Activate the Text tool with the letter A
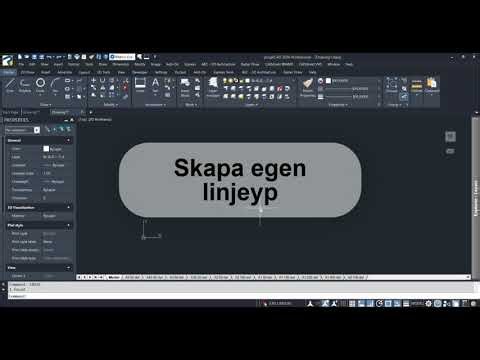Image resolution: width=480 pixels, height=360 pixels. click(x=155, y=84)
